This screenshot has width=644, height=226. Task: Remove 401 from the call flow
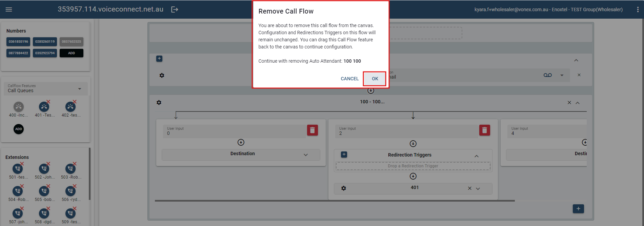tap(469, 188)
